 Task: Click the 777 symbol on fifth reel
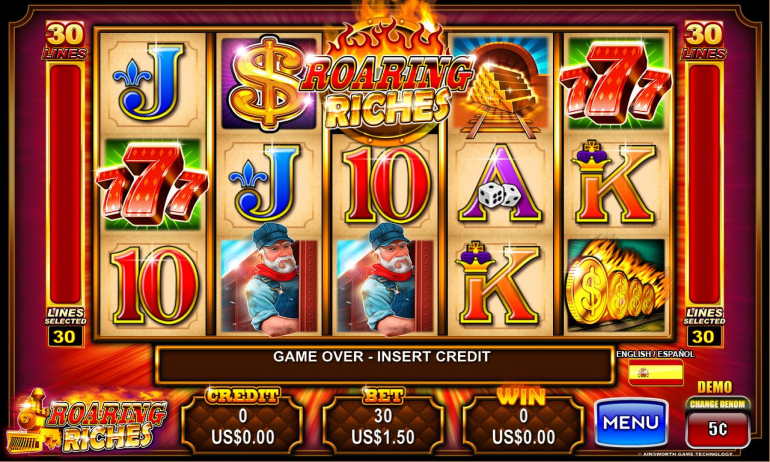tap(616, 83)
